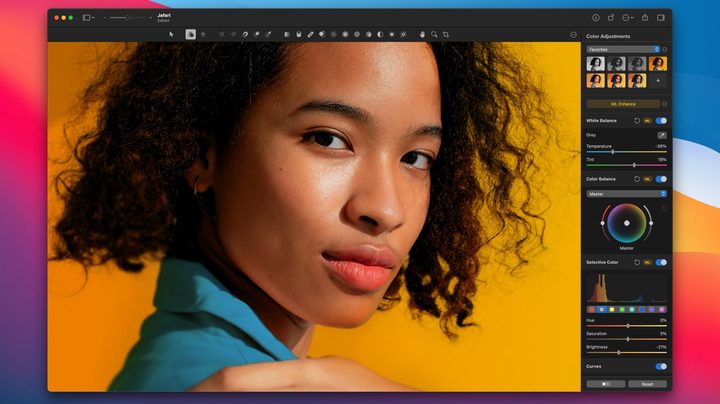720x404 pixels.
Task: Click the circle button beside Favorites dropdown
Action: tap(664, 49)
